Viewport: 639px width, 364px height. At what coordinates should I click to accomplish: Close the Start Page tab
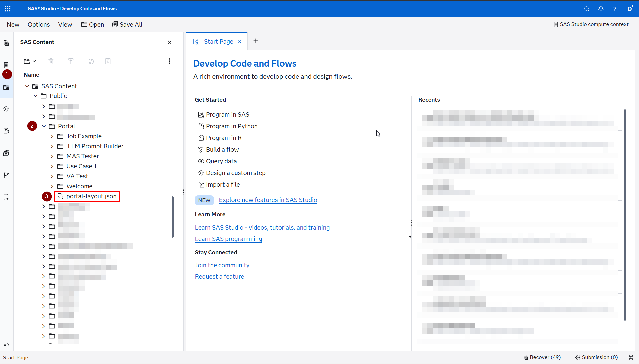click(x=239, y=42)
